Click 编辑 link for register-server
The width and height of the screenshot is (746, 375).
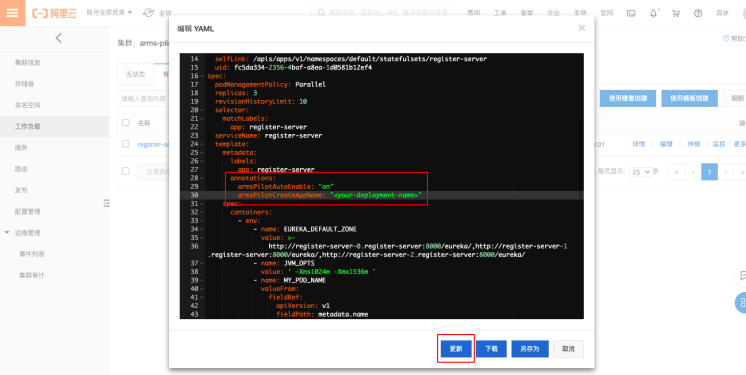point(666,144)
